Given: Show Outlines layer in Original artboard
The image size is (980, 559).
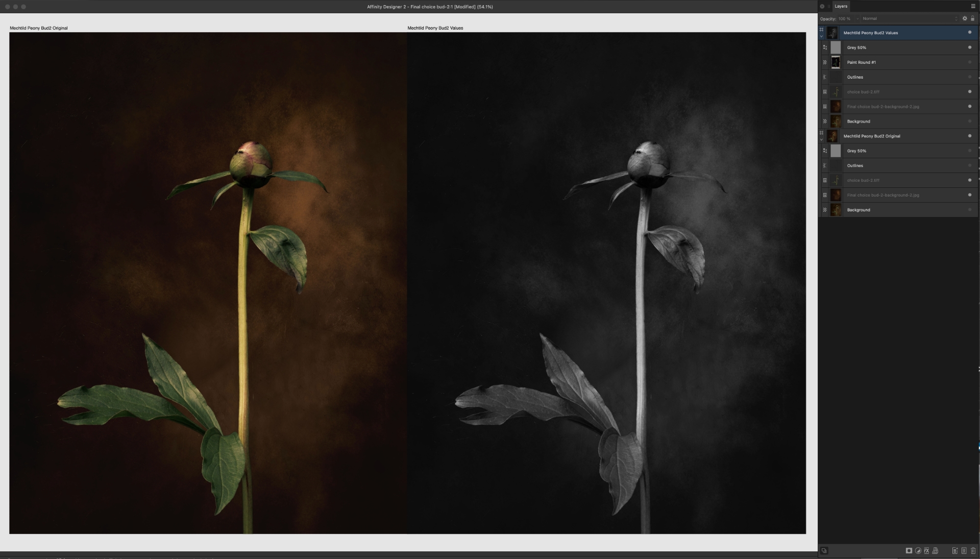Looking at the screenshot, I should point(970,165).
